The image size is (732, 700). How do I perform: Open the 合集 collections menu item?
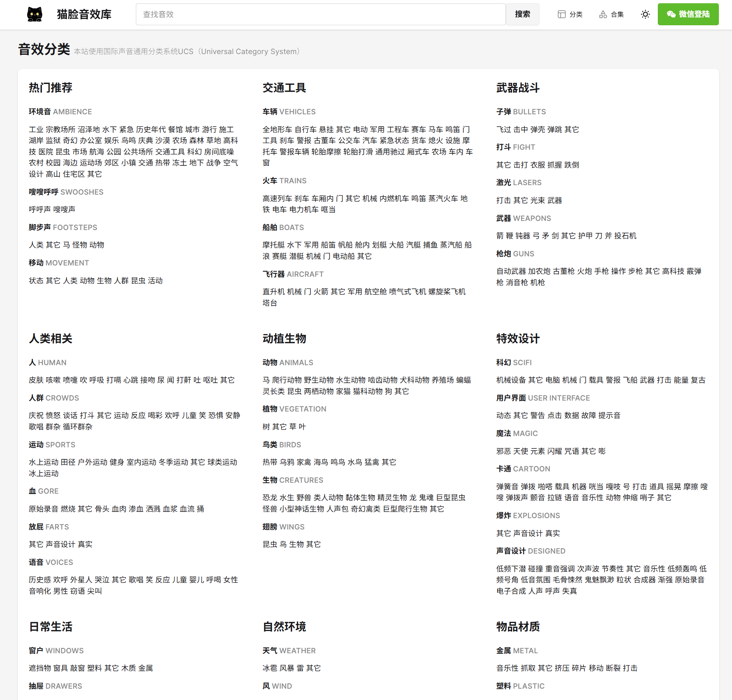(x=611, y=15)
